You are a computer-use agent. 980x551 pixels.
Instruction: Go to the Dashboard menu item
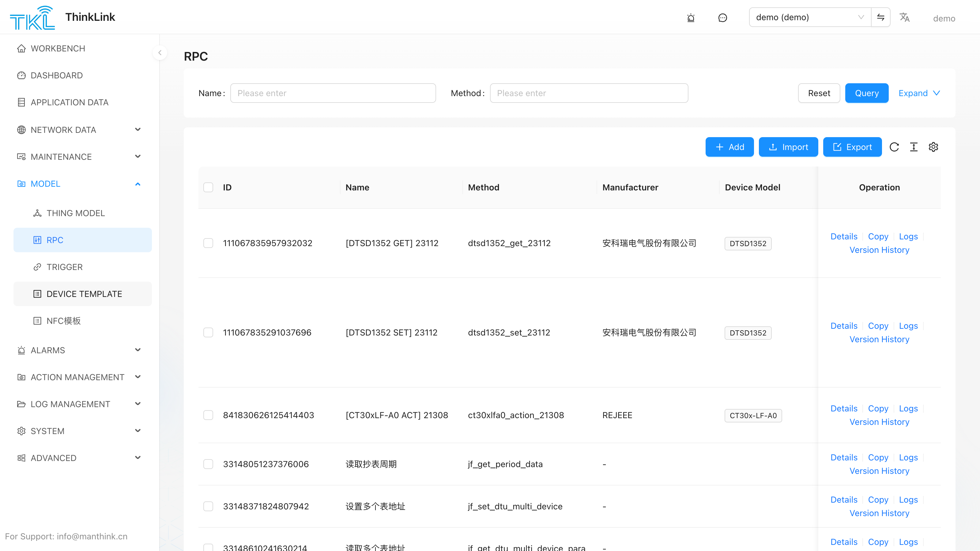coord(83,75)
